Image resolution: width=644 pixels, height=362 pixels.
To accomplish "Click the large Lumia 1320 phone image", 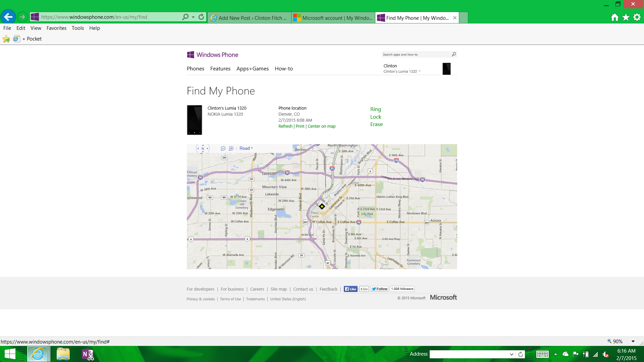I will click(x=195, y=120).
